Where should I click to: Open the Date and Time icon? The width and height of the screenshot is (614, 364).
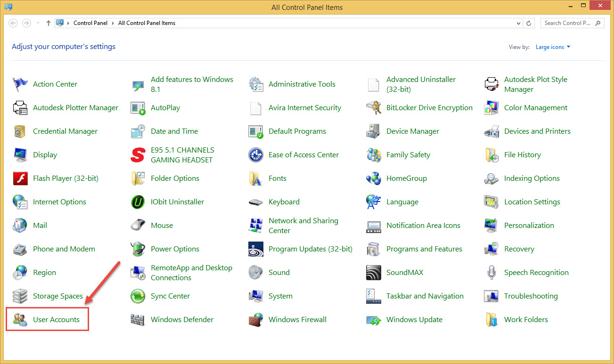138,131
